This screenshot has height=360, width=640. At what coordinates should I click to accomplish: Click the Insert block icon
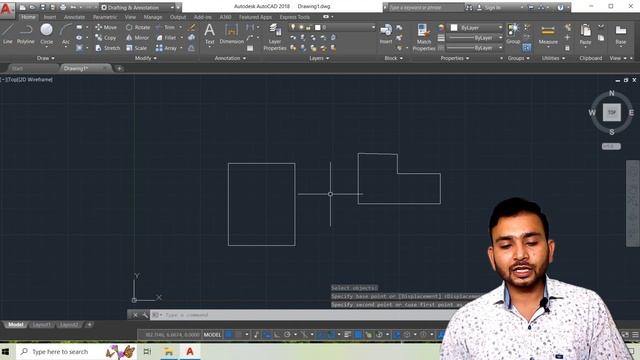pos(386,33)
